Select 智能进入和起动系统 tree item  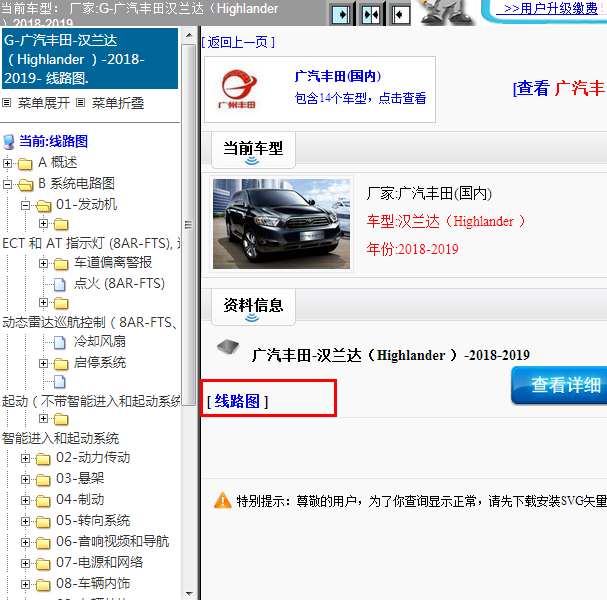(x=60, y=438)
